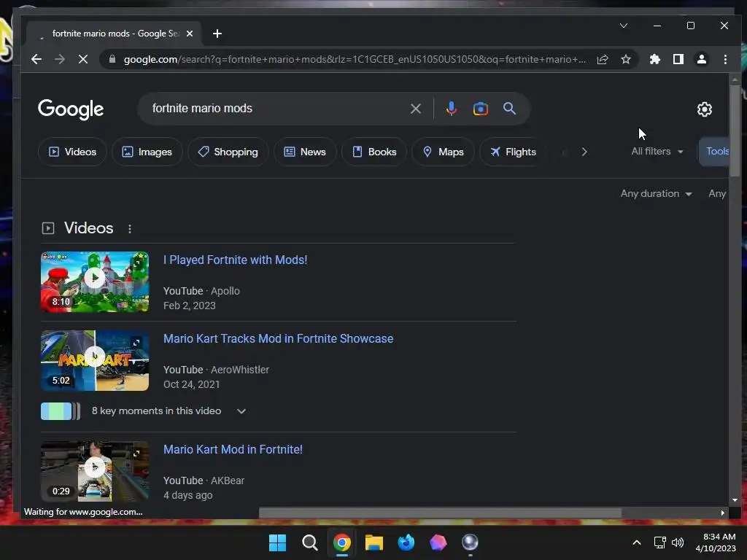Image resolution: width=747 pixels, height=560 pixels.
Task: Submit search with magnifier icon
Action: (509, 109)
